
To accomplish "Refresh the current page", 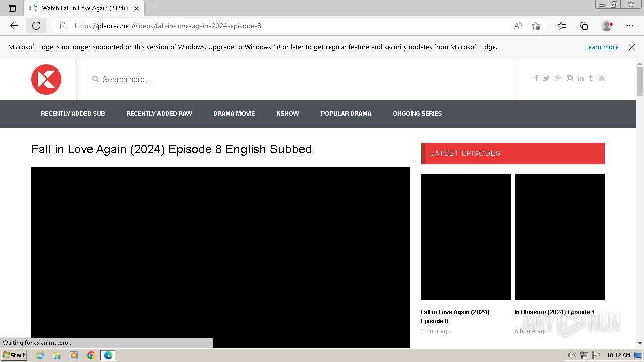I will coord(36,26).
